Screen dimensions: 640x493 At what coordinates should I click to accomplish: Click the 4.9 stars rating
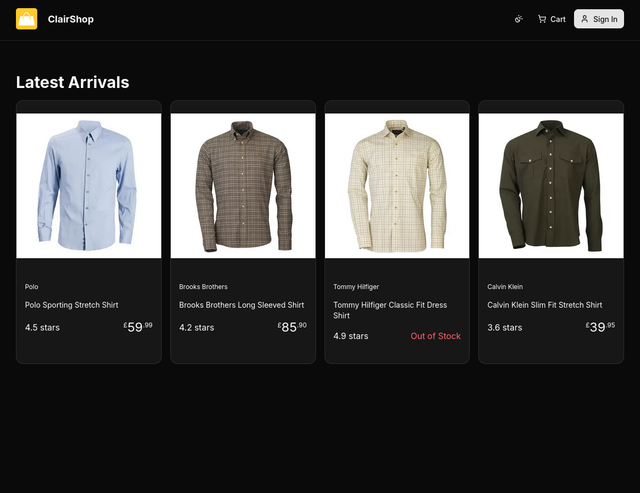351,336
